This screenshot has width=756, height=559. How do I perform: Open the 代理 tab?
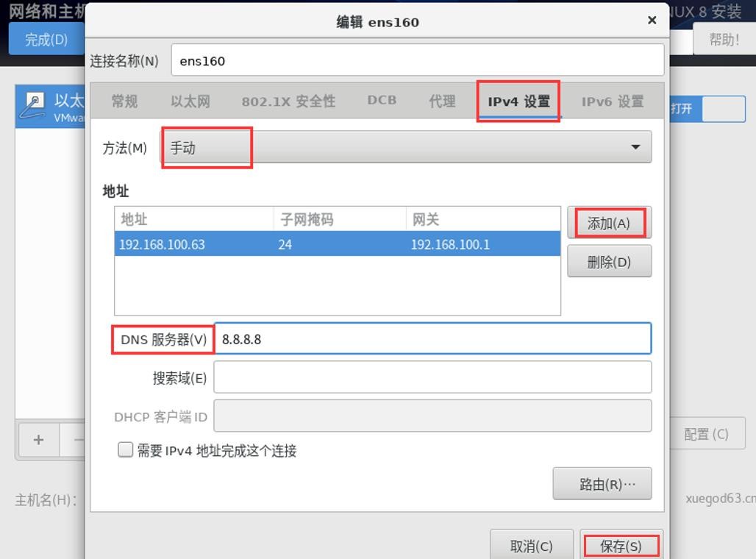[441, 102]
